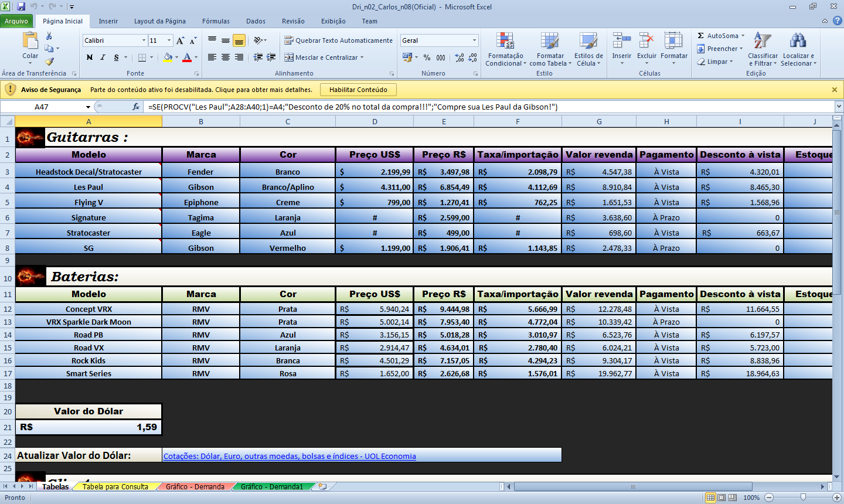Expand the formula bar chevron
Viewport: 844px width, 504px height.
pyautogui.click(x=839, y=107)
